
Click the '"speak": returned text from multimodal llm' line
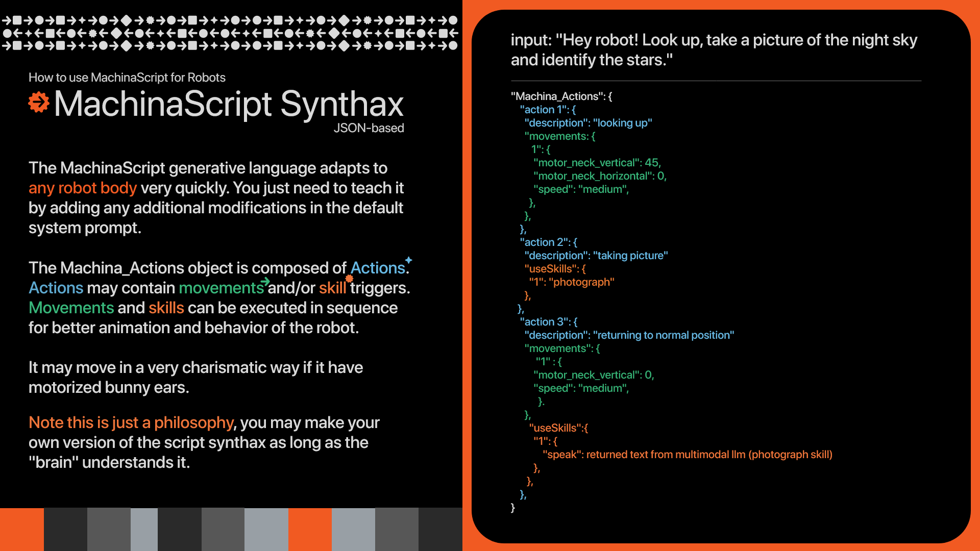pos(688,455)
